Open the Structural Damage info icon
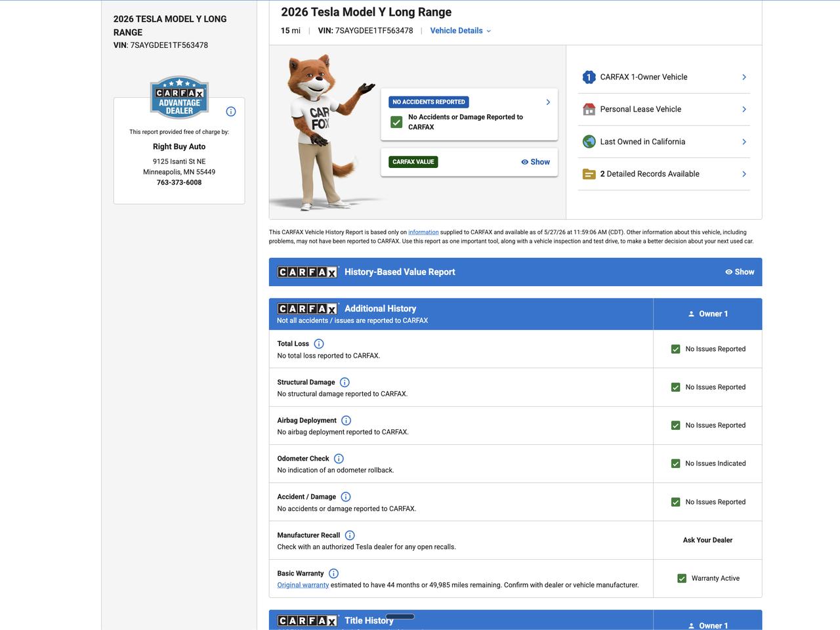The width and height of the screenshot is (840, 630). pyautogui.click(x=345, y=382)
